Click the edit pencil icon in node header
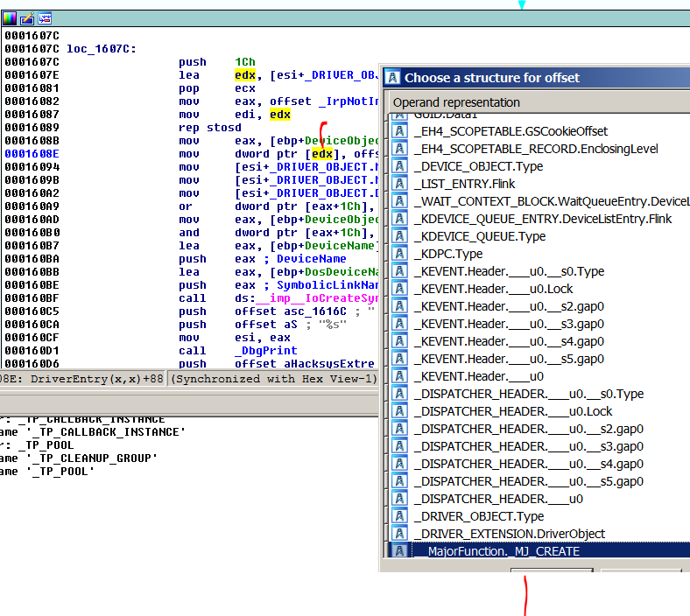 (27, 17)
